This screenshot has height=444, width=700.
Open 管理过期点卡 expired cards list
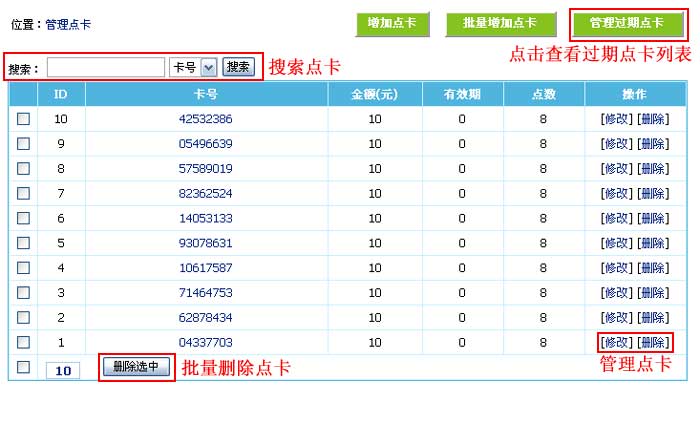(626, 23)
